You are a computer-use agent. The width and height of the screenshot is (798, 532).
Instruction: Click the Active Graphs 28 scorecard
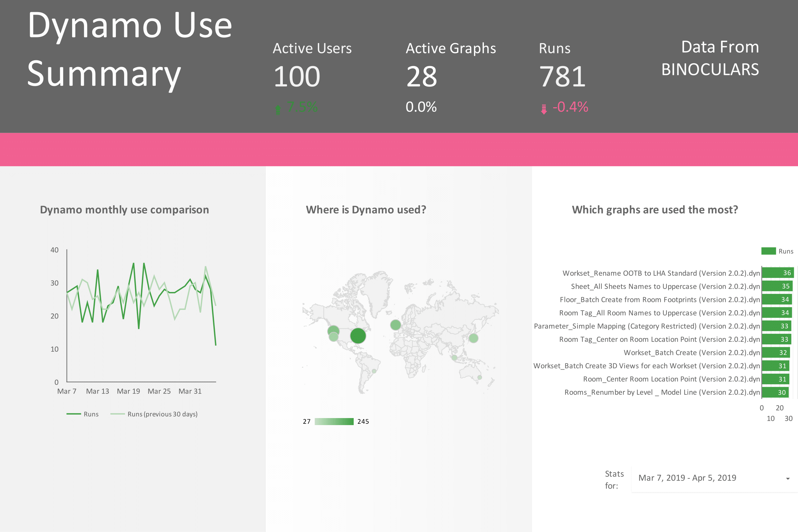tap(422, 77)
